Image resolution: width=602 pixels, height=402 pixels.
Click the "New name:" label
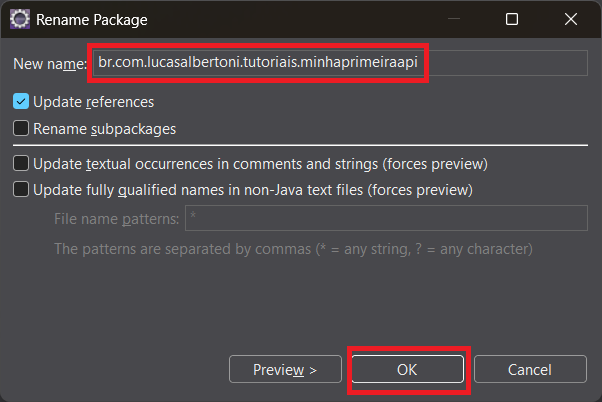[x=50, y=64]
